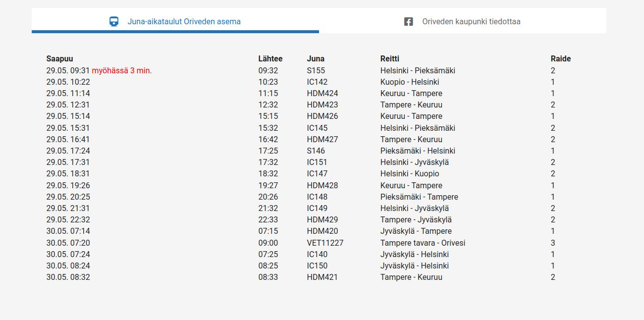Viewport: 644px width, 320px height.
Task: Click the Tampere tavara - Orivesi route
Action: click(423, 243)
